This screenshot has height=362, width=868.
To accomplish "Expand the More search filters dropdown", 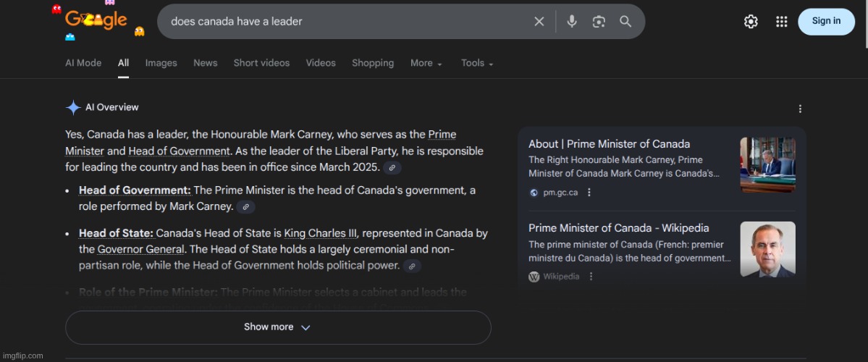I will pos(426,63).
